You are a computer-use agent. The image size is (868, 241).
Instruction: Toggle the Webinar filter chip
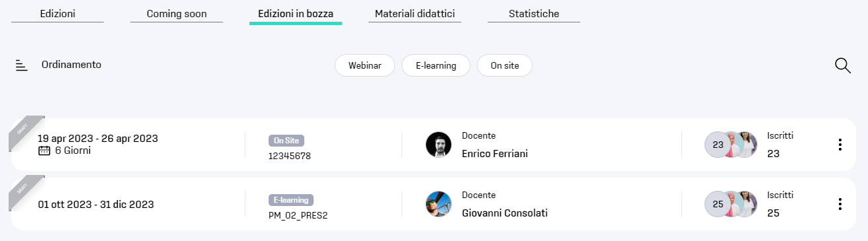[365, 65]
